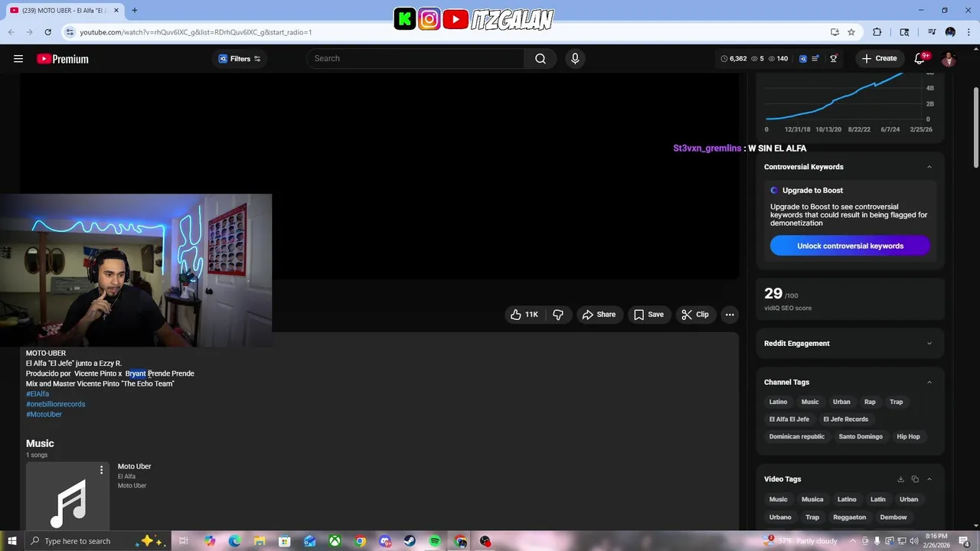Go back in Chrome
The height and width of the screenshot is (551, 980).
[11, 32]
